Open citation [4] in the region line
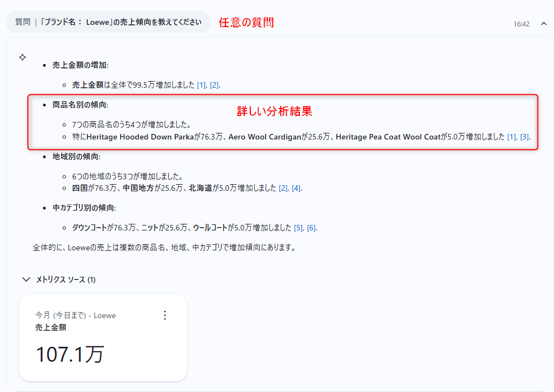This screenshot has width=554, height=392. tap(296, 189)
